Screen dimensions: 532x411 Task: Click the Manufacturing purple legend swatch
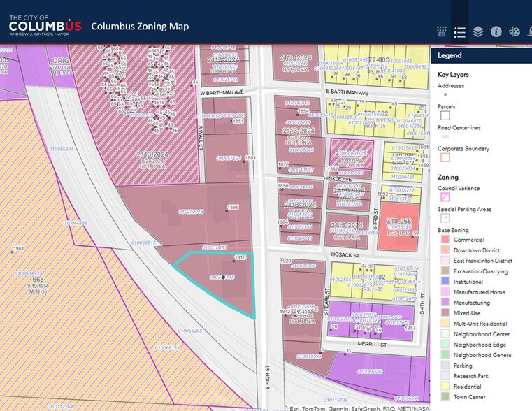tap(445, 303)
